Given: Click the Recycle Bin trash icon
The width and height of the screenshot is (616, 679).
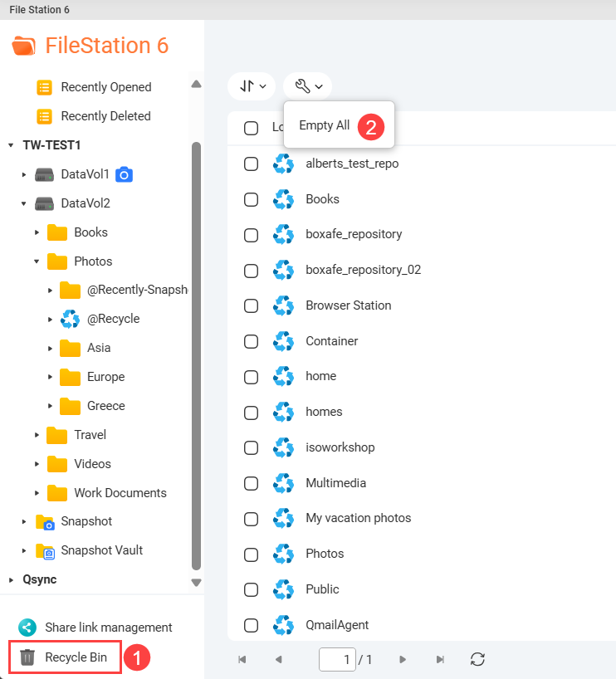Looking at the screenshot, I should pyautogui.click(x=27, y=657).
